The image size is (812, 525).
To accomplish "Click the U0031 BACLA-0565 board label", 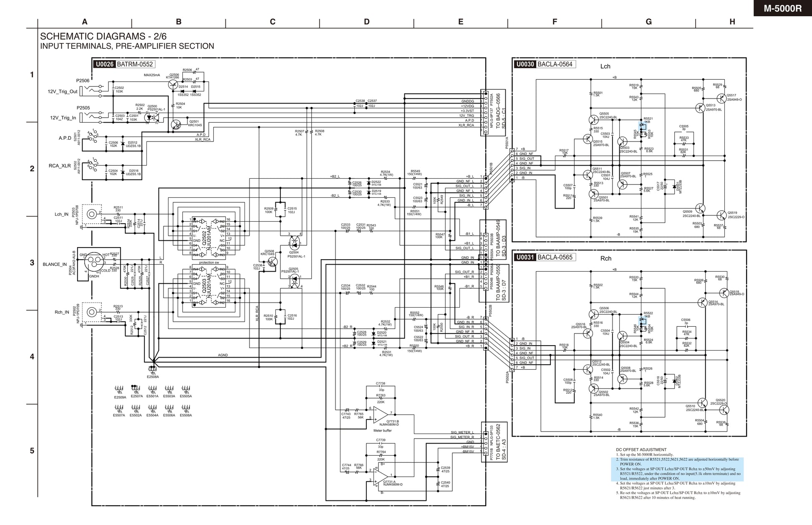I will click(545, 257).
